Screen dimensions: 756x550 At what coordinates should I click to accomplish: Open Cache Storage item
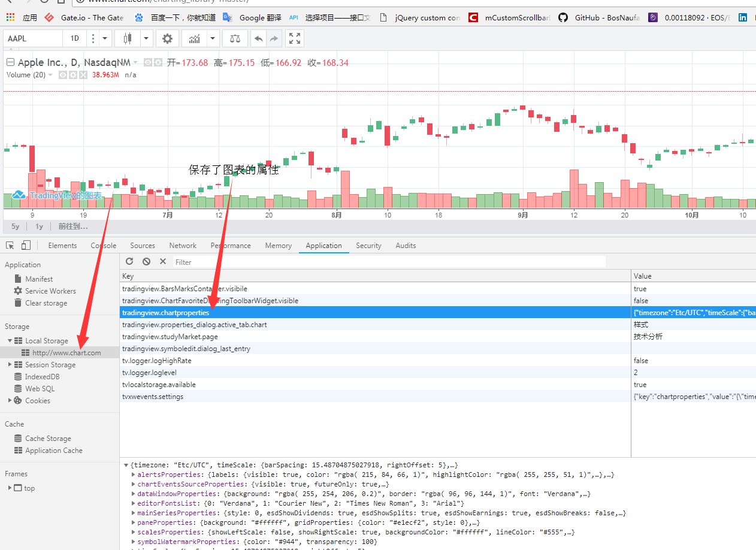(48, 439)
